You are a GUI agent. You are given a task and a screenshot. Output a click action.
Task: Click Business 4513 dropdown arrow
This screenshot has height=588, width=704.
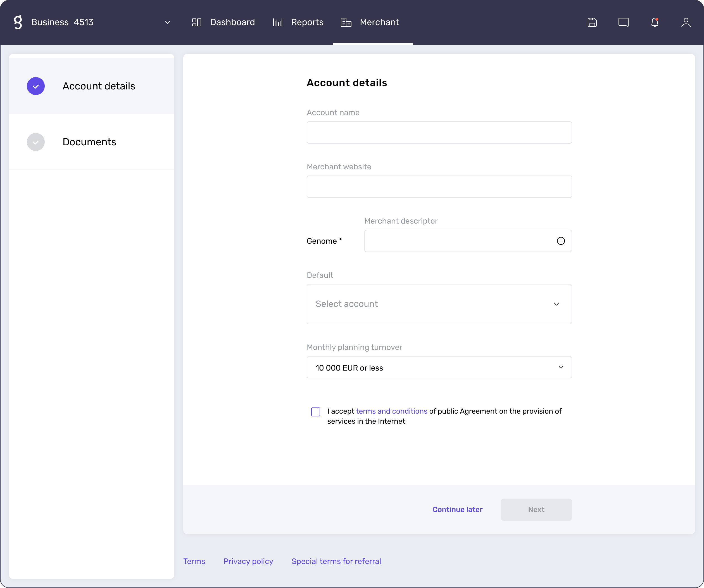167,22
